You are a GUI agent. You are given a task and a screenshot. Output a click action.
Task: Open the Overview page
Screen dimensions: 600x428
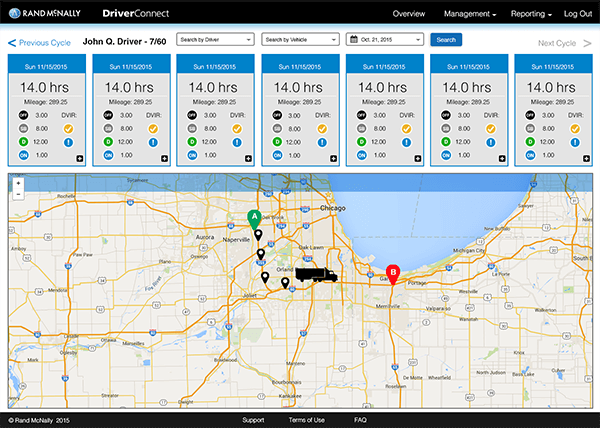pos(409,14)
